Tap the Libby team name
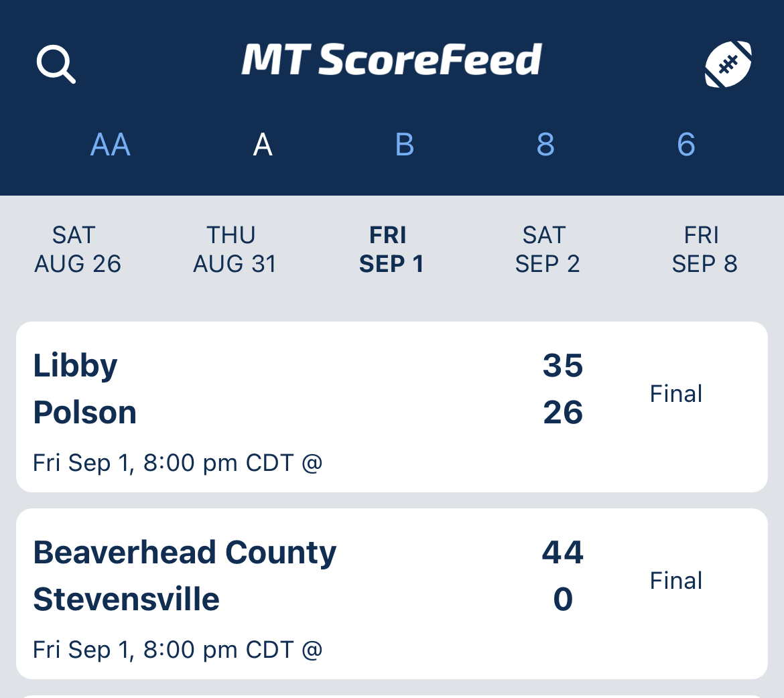 click(75, 366)
